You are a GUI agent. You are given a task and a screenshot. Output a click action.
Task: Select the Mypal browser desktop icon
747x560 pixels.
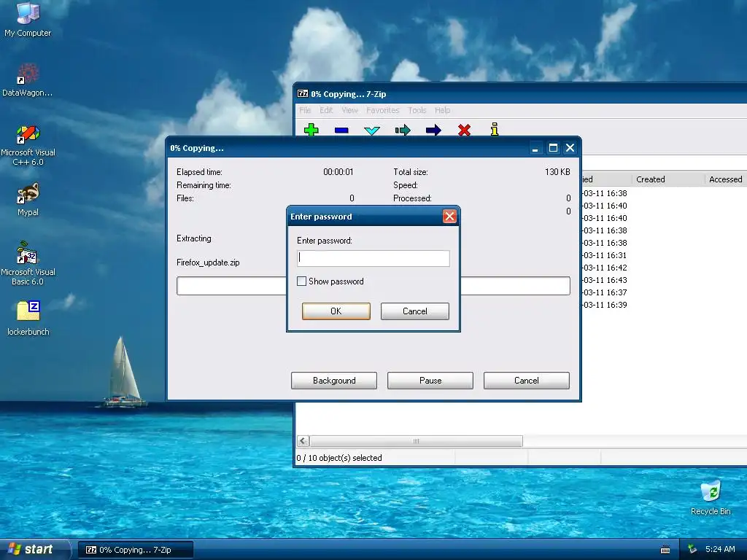[x=28, y=200]
